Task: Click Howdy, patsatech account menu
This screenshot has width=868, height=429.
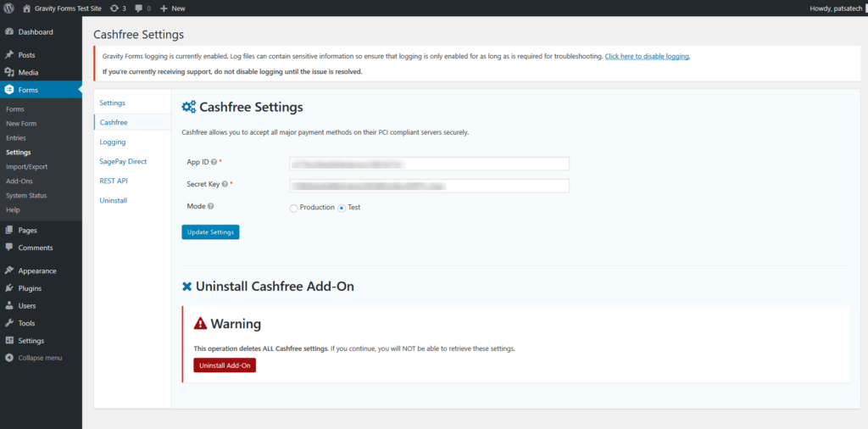Action: click(x=835, y=8)
